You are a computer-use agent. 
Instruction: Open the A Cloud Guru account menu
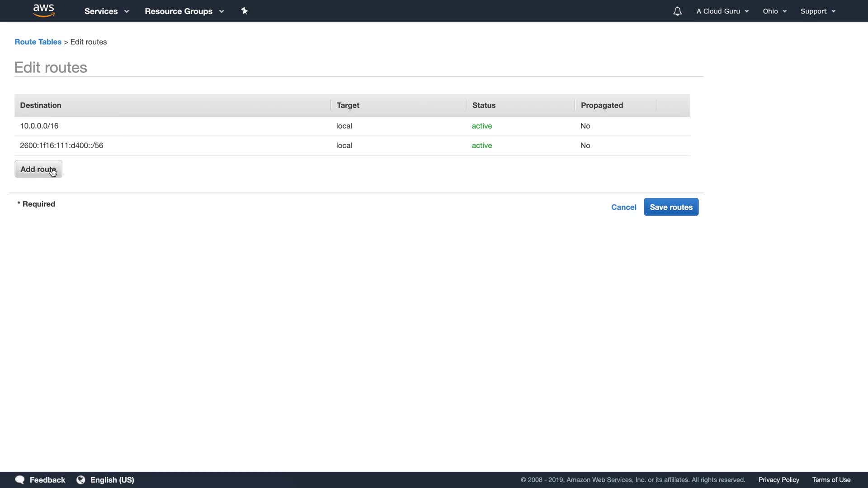(x=722, y=11)
